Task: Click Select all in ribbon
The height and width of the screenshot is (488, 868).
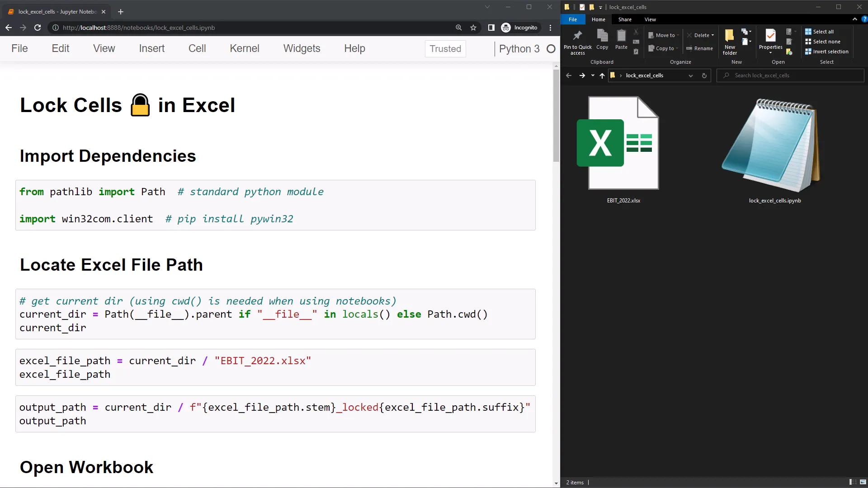Action: pos(823,32)
